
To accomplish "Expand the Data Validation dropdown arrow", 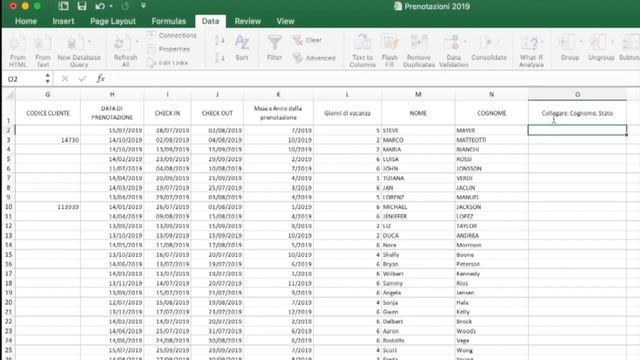I will (x=465, y=42).
